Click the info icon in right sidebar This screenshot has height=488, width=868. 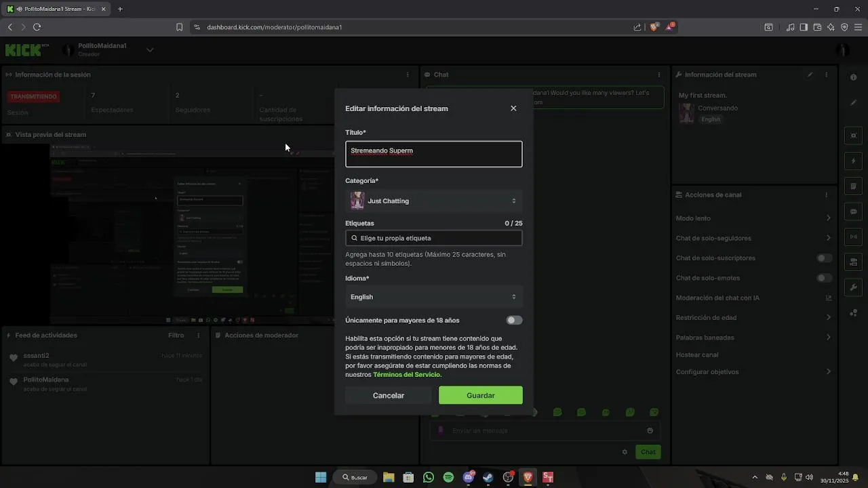pos(853,77)
